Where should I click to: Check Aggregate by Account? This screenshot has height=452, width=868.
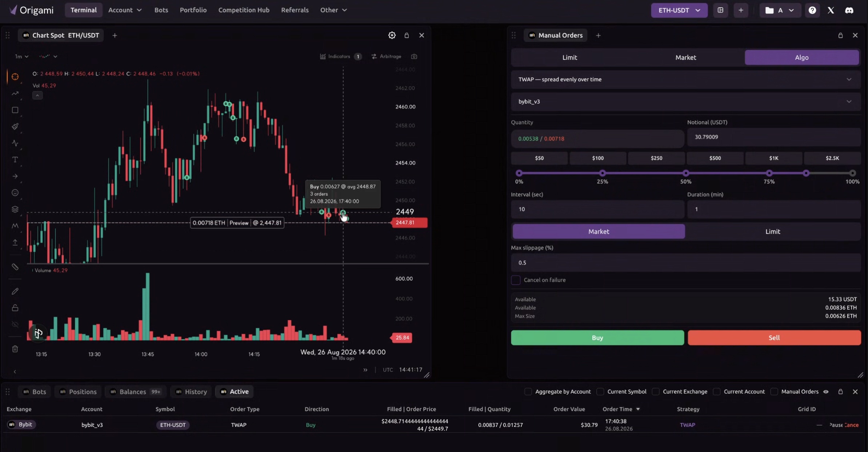click(528, 392)
